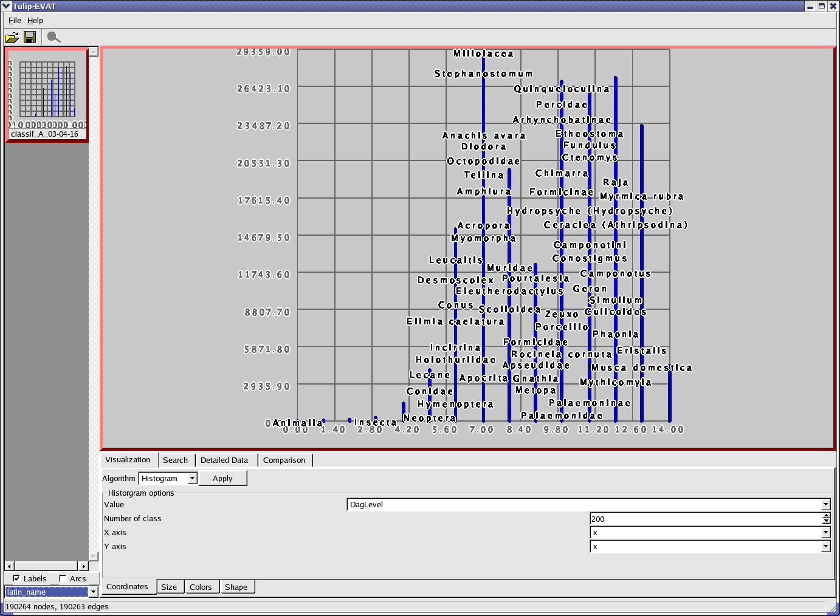
Task: Increase Number of class value
Action: pos(826,516)
